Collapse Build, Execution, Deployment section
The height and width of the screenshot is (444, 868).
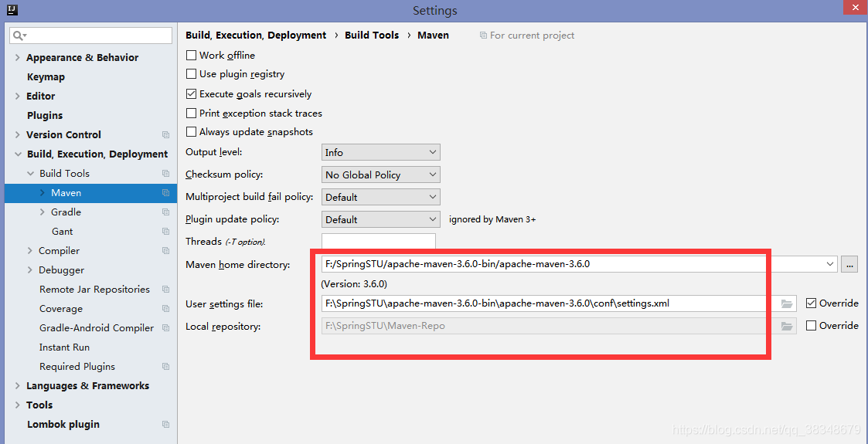pos(18,154)
